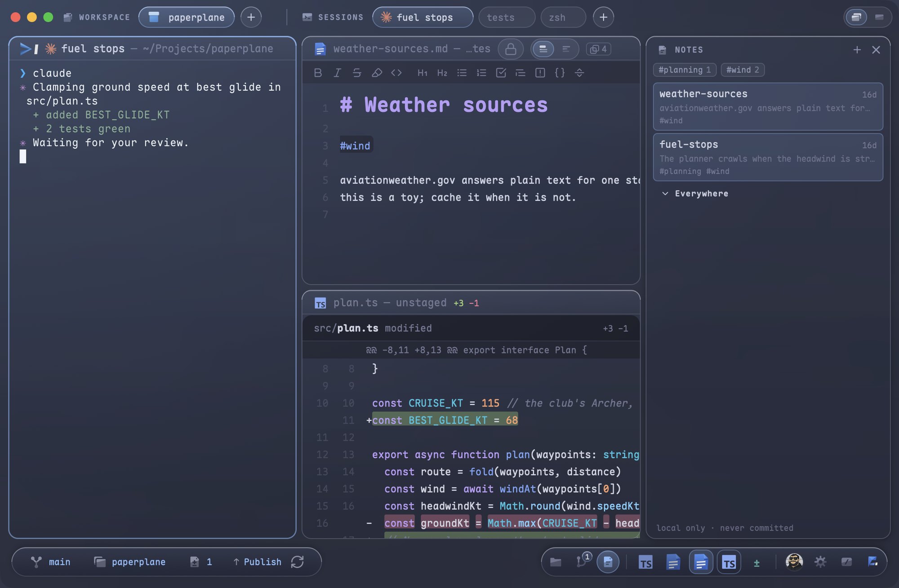Apply strikethrough formatting

pos(357,73)
